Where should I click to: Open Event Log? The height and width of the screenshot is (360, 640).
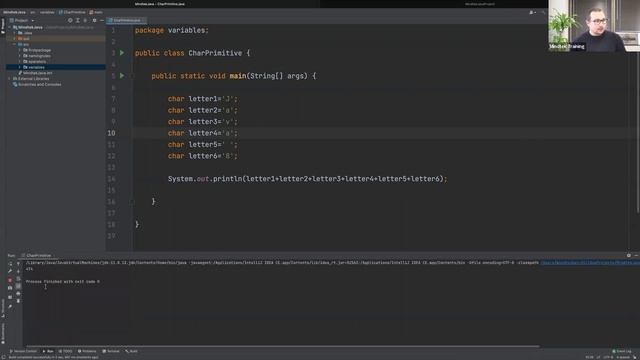tap(622, 351)
